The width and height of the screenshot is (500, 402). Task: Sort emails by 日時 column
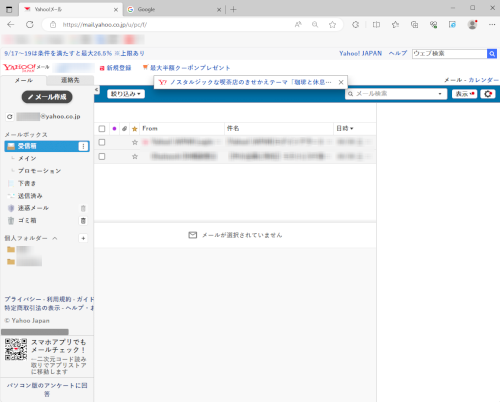(x=345, y=129)
